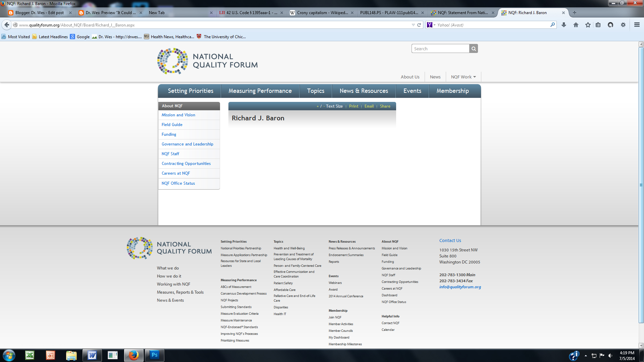The height and width of the screenshot is (362, 644).
Task: Switch to the PUBL148.PS tab
Action: (392, 13)
